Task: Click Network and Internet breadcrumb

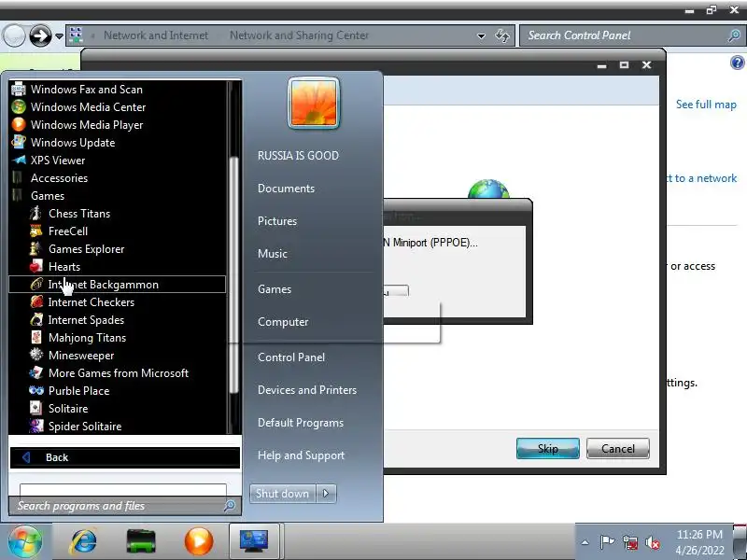Action: click(x=156, y=35)
